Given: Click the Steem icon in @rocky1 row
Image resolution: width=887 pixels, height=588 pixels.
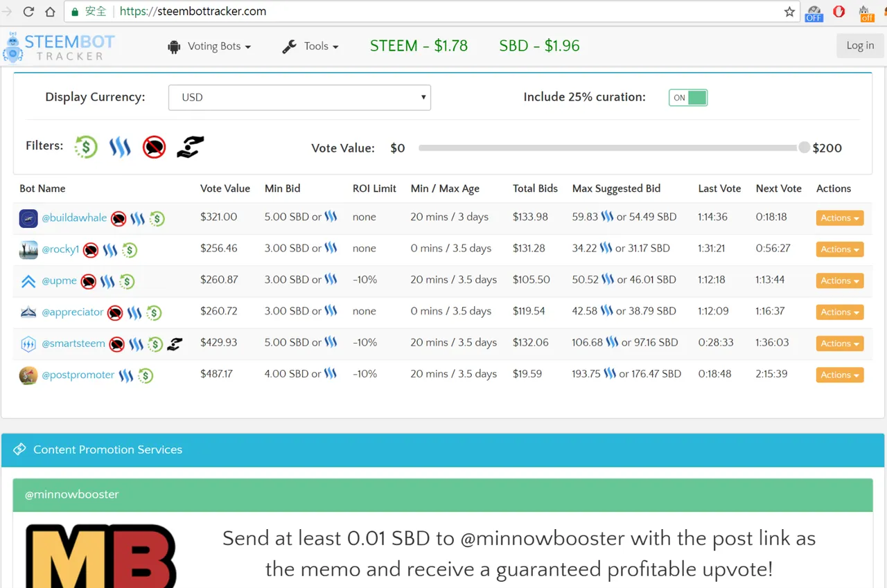Looking at the screenshot, I should [110, 250].
